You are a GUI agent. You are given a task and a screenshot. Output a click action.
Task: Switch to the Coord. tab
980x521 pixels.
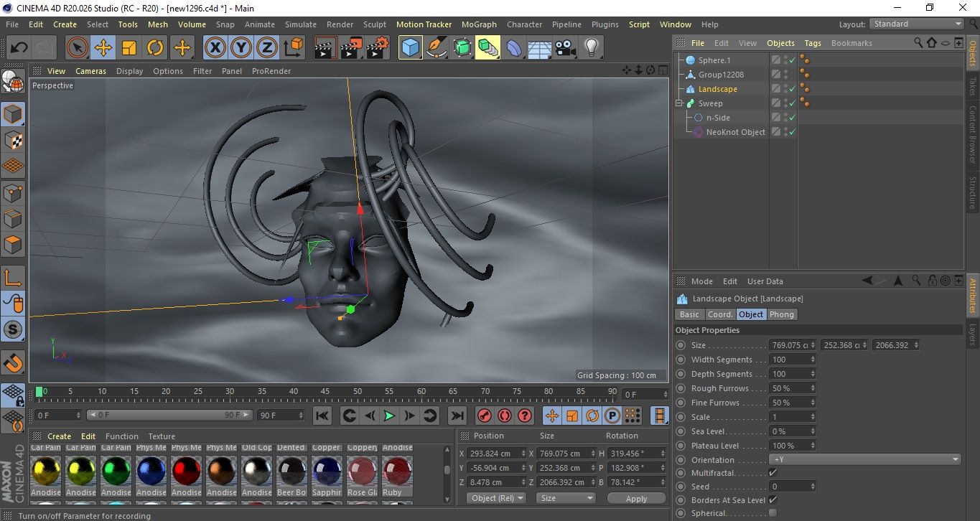pos(720,314)
